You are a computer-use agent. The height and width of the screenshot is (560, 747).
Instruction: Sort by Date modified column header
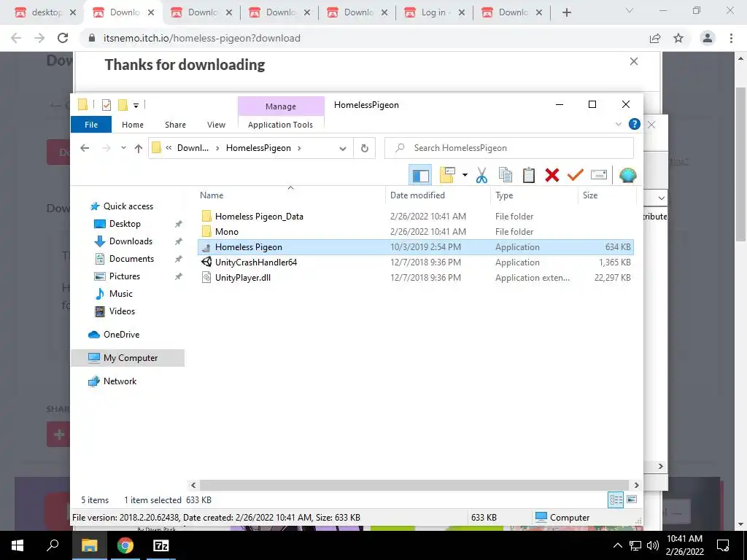tap(438, 195)
